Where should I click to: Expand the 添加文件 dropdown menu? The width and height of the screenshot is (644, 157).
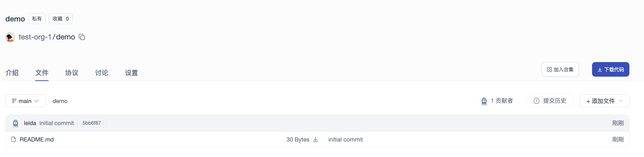pyautogui.click(x=604, y=101)
